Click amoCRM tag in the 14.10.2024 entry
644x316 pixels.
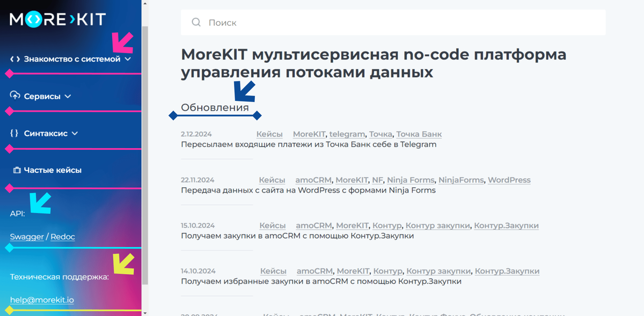[x=315, y=271]
